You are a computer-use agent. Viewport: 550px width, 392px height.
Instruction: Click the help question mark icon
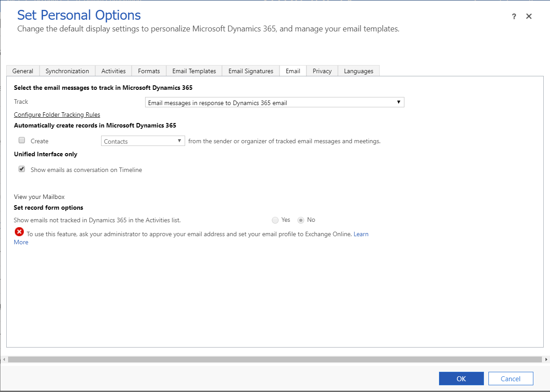click(x=514, y=17)
